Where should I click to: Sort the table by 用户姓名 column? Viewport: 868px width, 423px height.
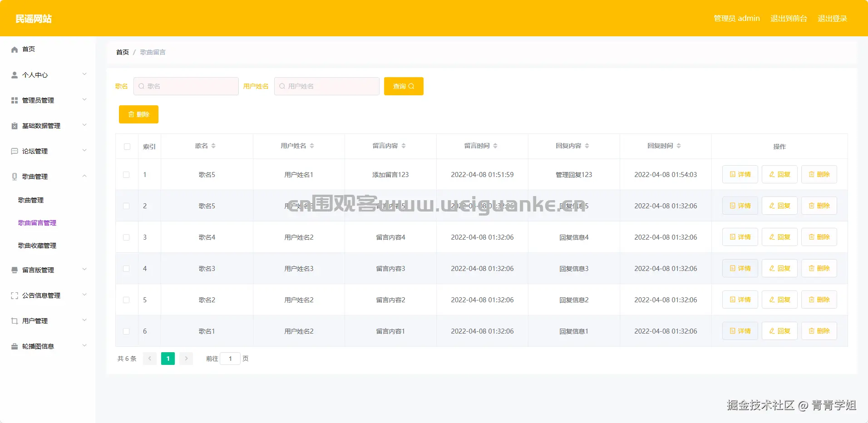point(312,146)
